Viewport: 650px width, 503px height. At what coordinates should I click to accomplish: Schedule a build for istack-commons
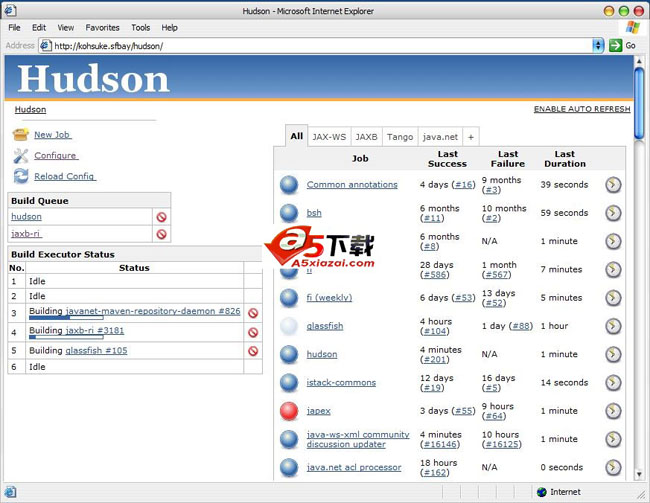613,383
